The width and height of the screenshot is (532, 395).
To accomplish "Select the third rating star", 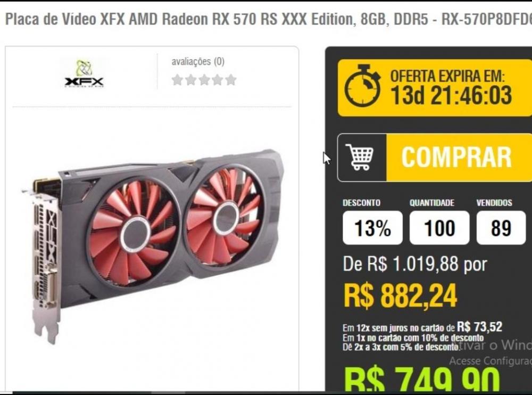I will 204,80.
